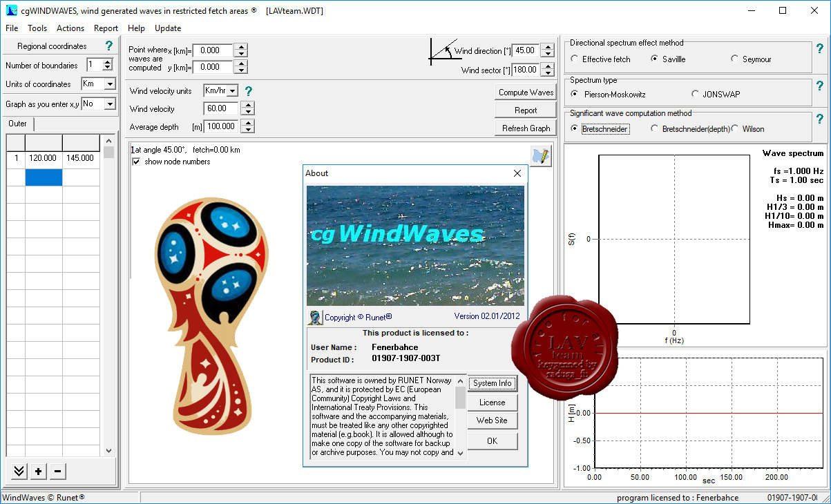Switch to the Outer tab
The image size is (831, 504).
coord(18,124)
